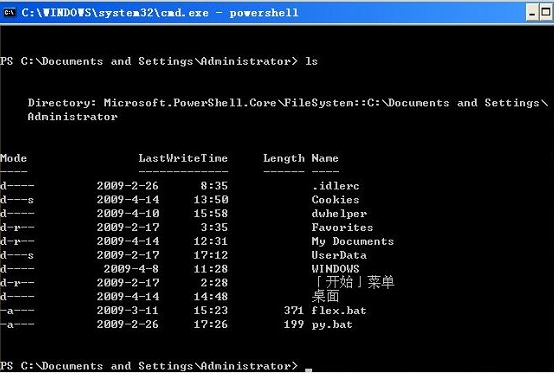Click the date 2009-3-11 in flex.bat row
Screen dimensions: 554x374
click(x=128, y=310)
